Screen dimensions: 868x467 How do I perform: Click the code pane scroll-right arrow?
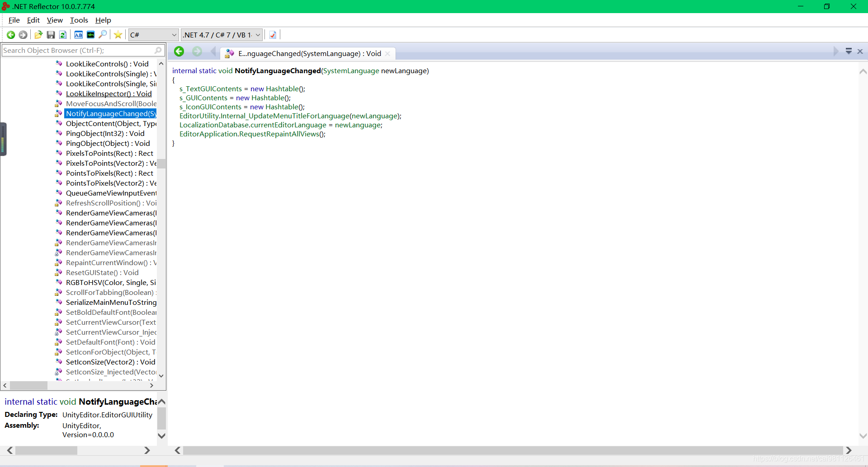(849, 450)
